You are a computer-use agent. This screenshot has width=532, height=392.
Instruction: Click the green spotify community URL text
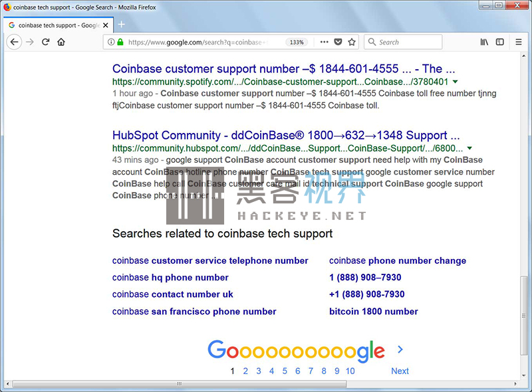pyautogui.click(x=280, y=82)
